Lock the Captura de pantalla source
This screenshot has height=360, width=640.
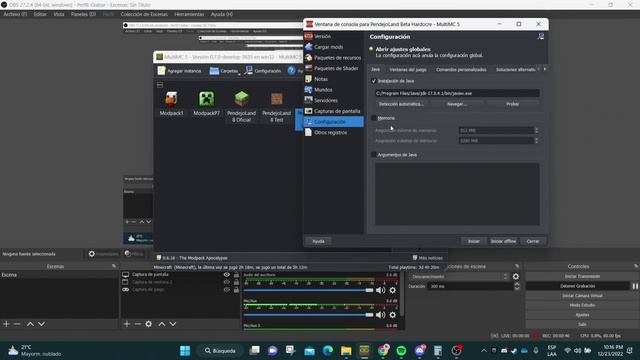pos(236,275)
